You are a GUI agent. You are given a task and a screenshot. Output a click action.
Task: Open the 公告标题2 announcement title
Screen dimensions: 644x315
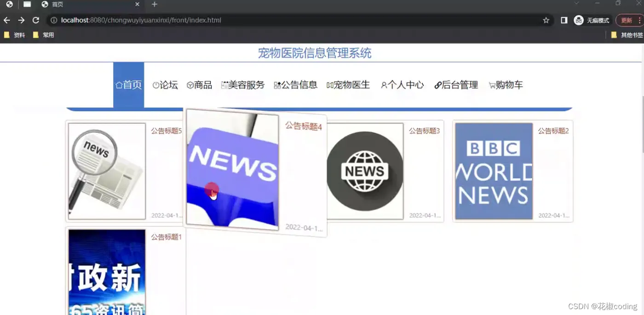point(553,131)
